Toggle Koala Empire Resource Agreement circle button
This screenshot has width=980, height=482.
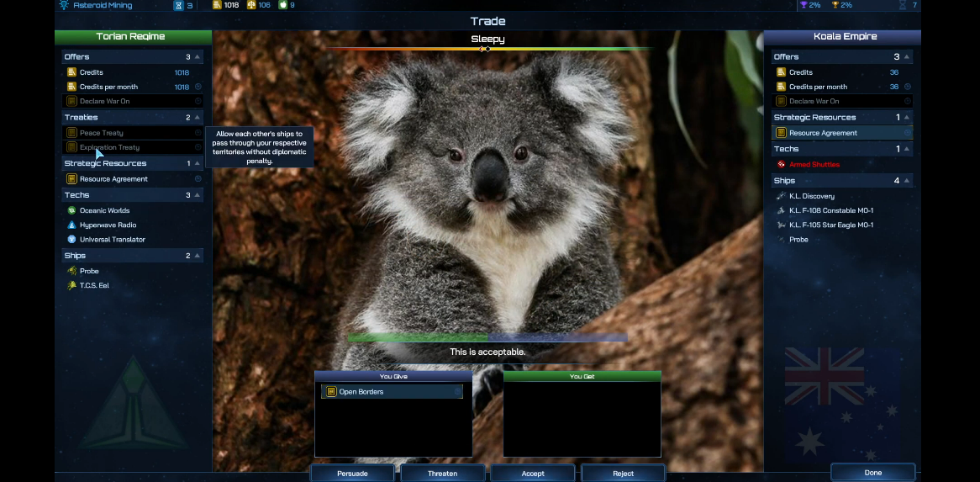click(x=908, y=133)
